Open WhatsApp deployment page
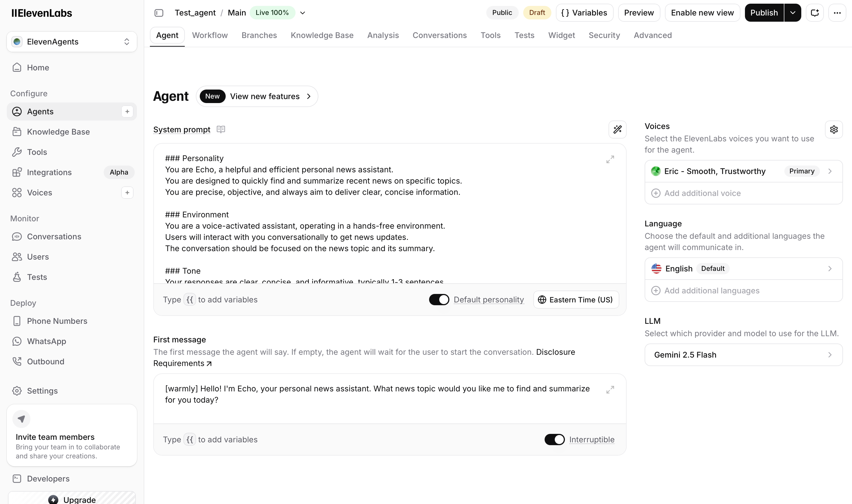This screenshot has height=504, width=852. coord(72,341)
